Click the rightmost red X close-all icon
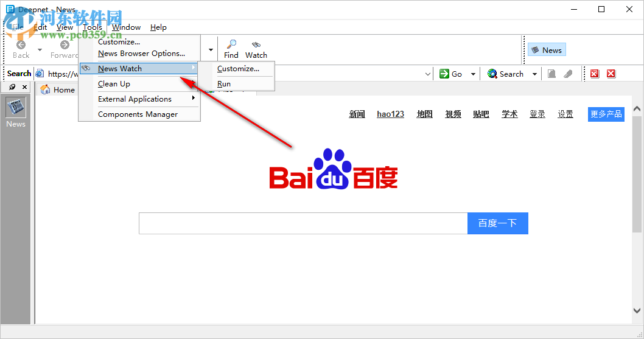Image resolution: width=644 pixels, height=339 pixels. (x=611, y=74)
